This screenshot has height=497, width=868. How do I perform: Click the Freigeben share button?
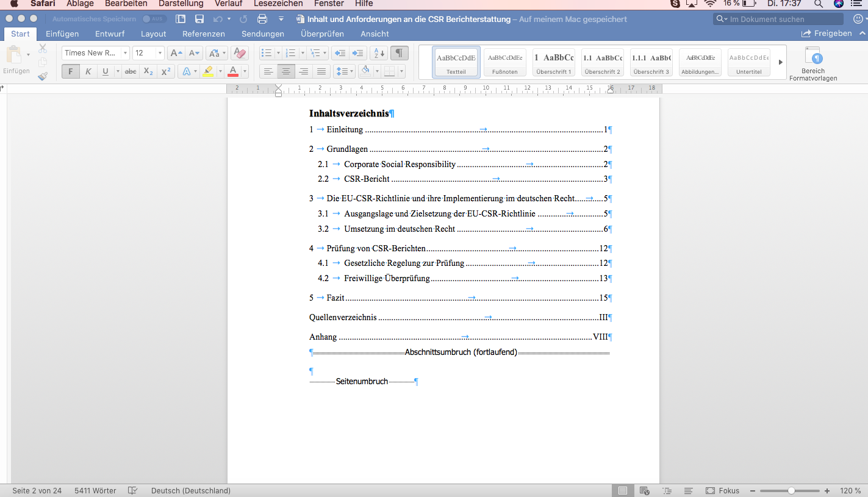coord(826,34)
